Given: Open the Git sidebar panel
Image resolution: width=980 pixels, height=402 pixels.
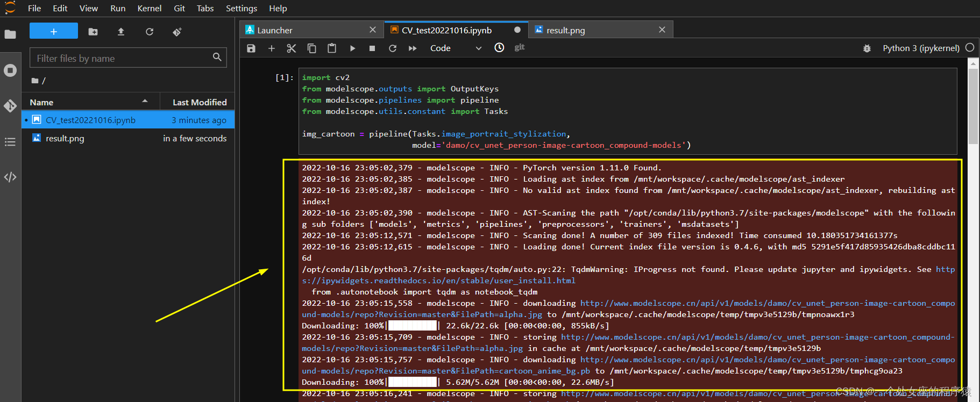Looking at the screenshot, I should [10, 106].
